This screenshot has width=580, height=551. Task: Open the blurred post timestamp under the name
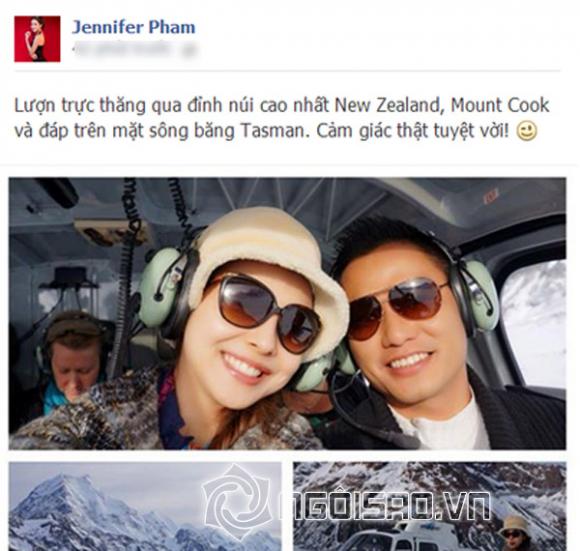[x=134, y=50]
